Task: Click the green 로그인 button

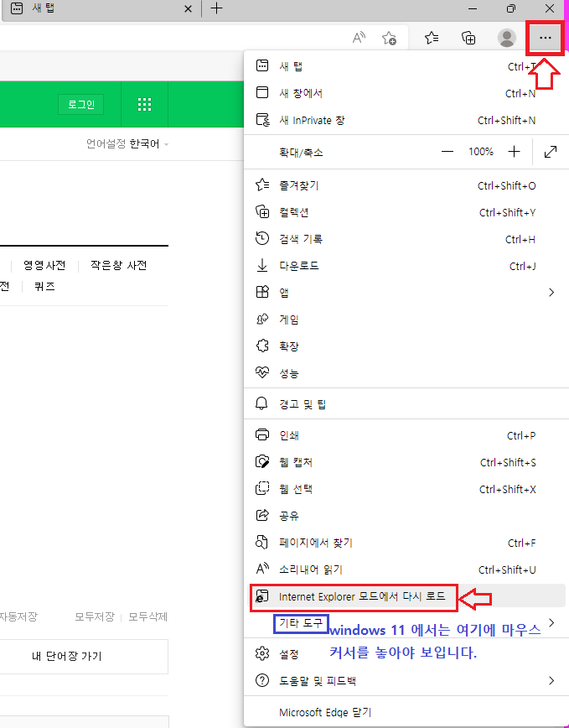Action: 81,105
